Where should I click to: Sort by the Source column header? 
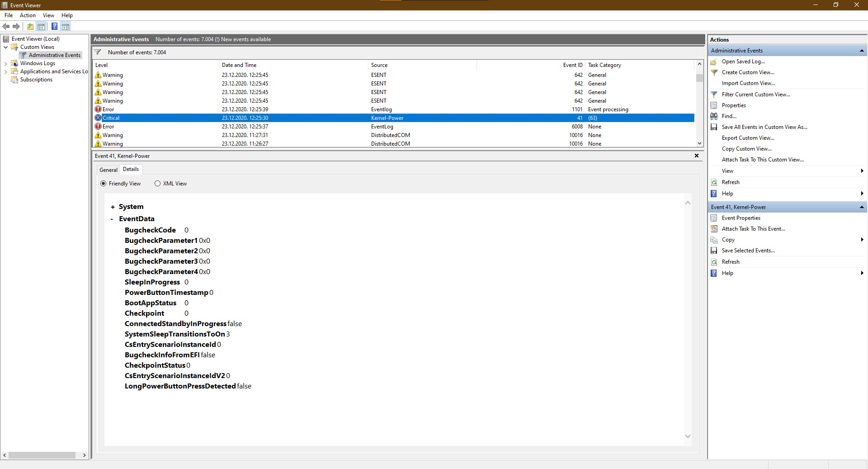(x=422, y=65)
